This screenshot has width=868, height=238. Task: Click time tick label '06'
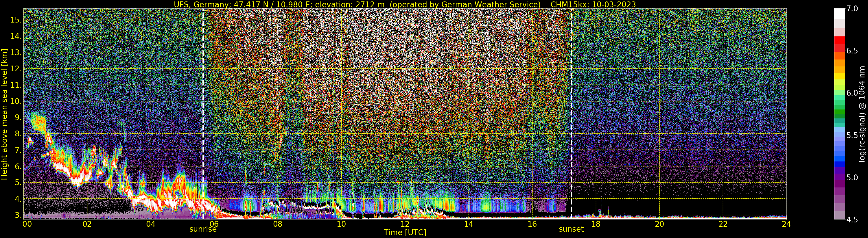(x=214, y=224)
